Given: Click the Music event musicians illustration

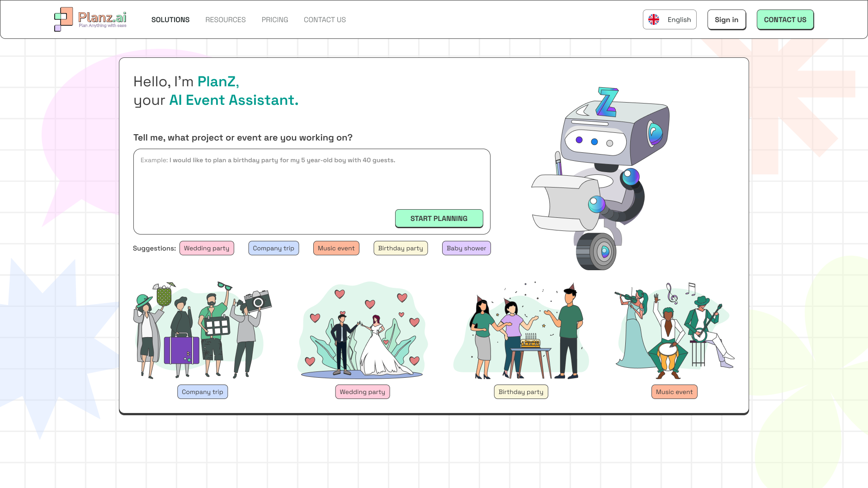Looking at the screenshot, I should pos(674,331).
